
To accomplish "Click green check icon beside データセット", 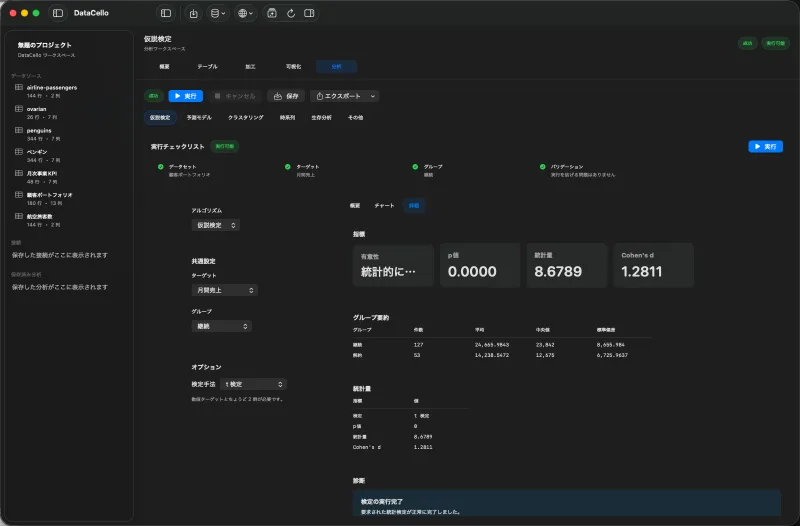I will 161,167.
